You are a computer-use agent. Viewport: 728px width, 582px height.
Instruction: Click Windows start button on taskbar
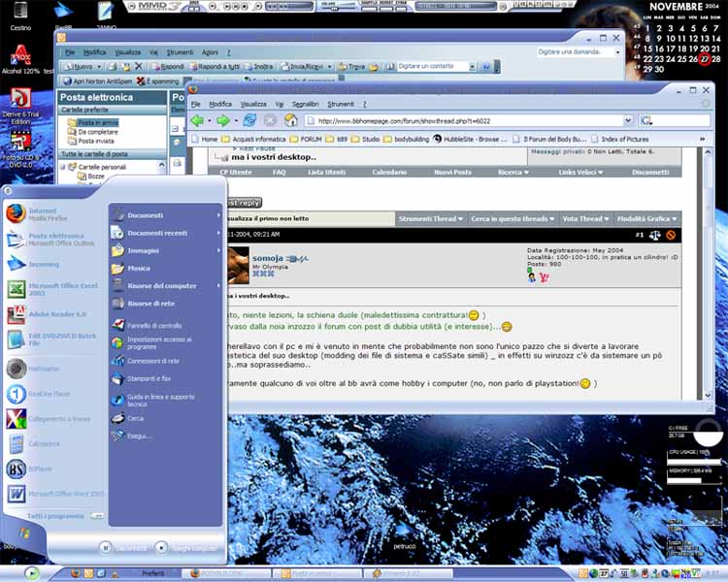coord(32,573)
